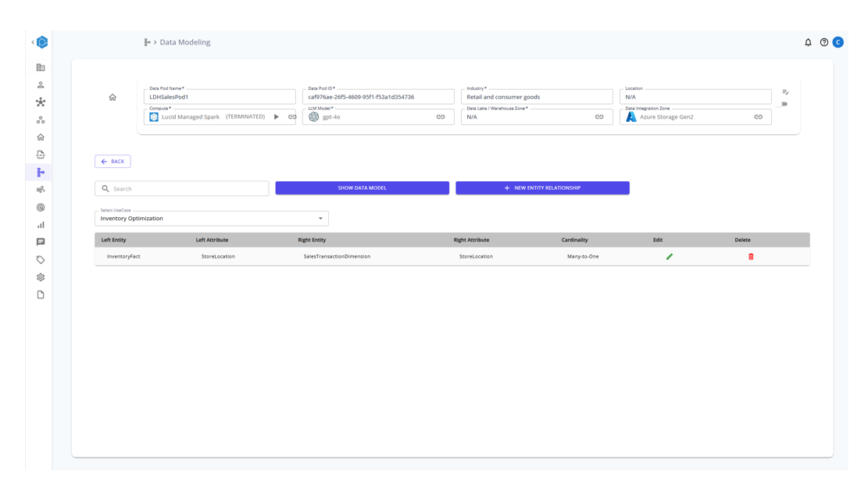This screenshot has height=492, width=868.
Task: Open the user avatar 'C' menu
Action: [x=838, y=42]
